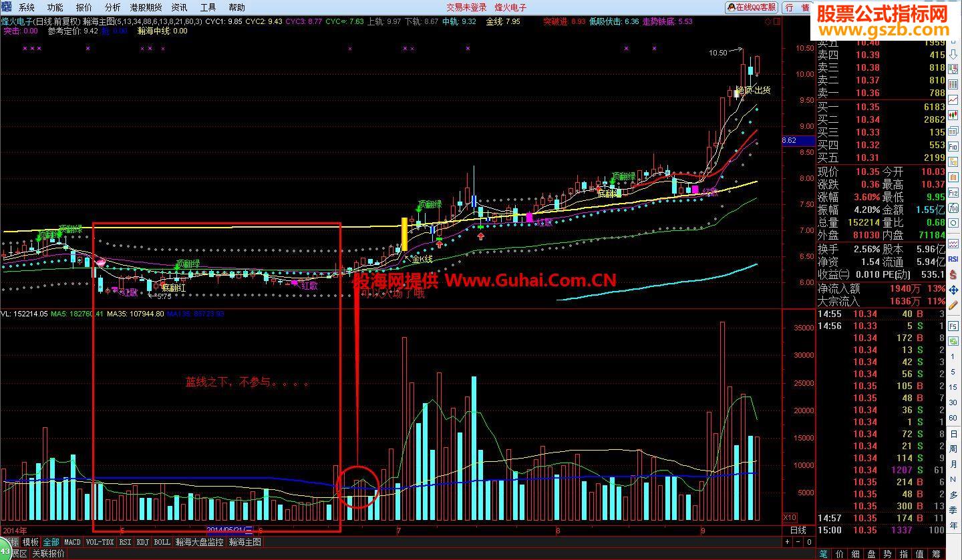Click the table grid icon in right toolbar

(x=953, y=85)
